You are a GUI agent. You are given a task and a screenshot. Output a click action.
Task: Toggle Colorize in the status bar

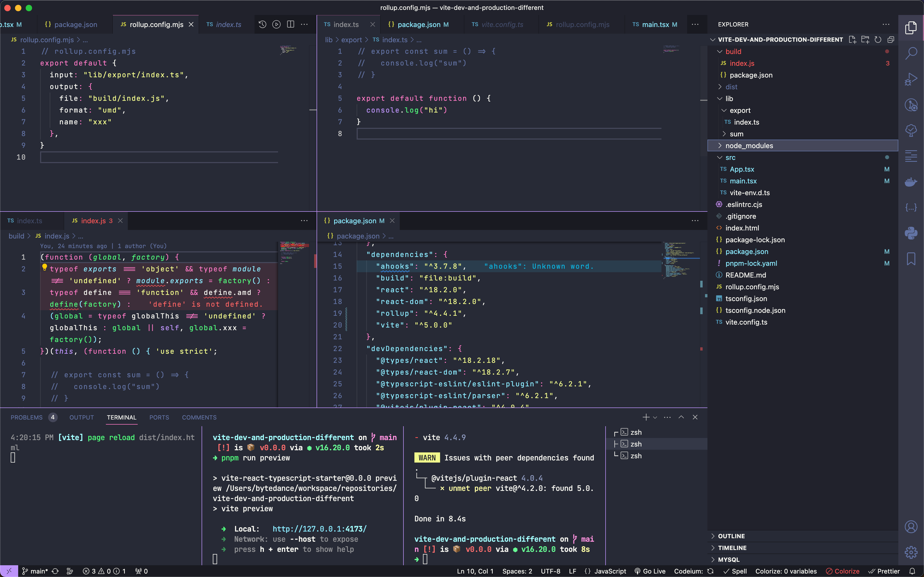click(x=842, y=571)
